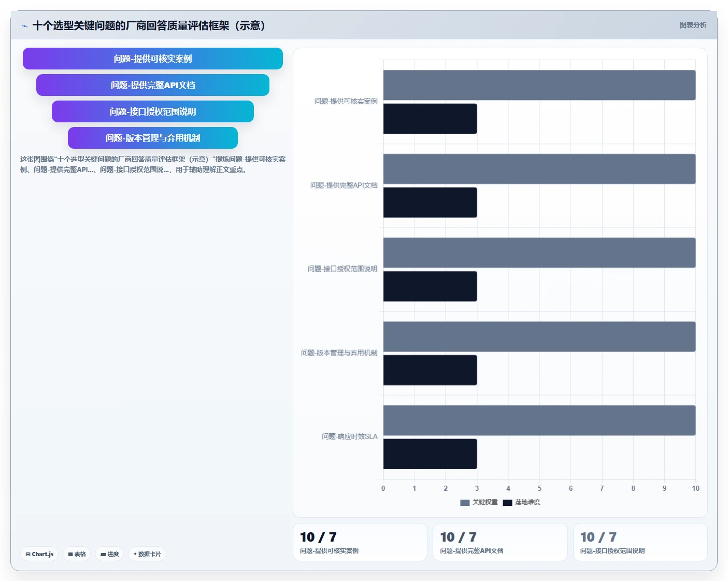Screen dimensions: 728x581
Task: Click the y-axis label 问题-提供完整API文档
Action: click(x=344, y=186)
